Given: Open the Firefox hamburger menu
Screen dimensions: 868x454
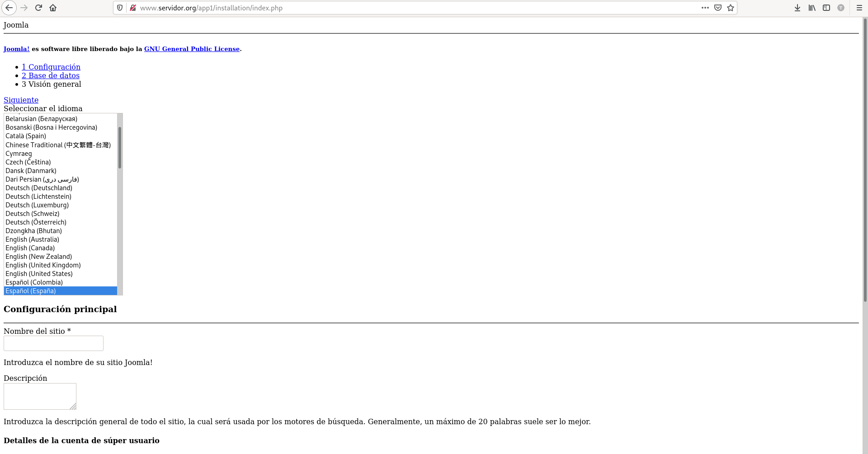Looking at the screenshot, I should tap(859, 8).
